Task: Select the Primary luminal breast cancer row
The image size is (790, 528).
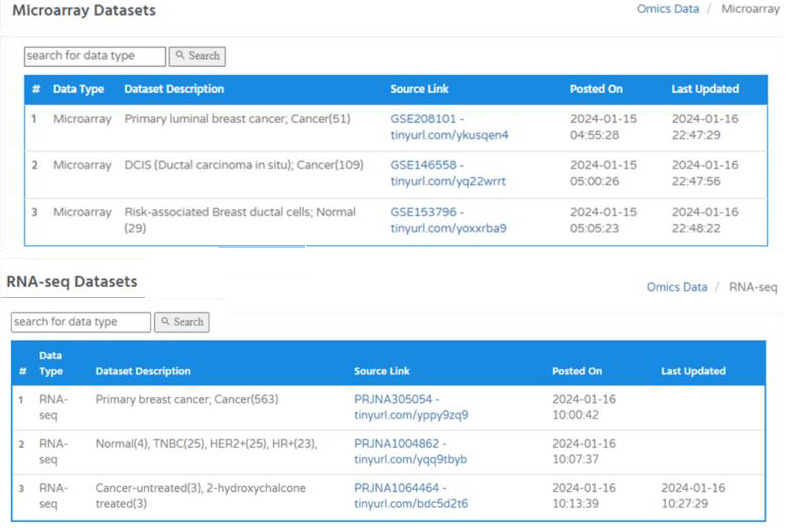Action: 396,127
